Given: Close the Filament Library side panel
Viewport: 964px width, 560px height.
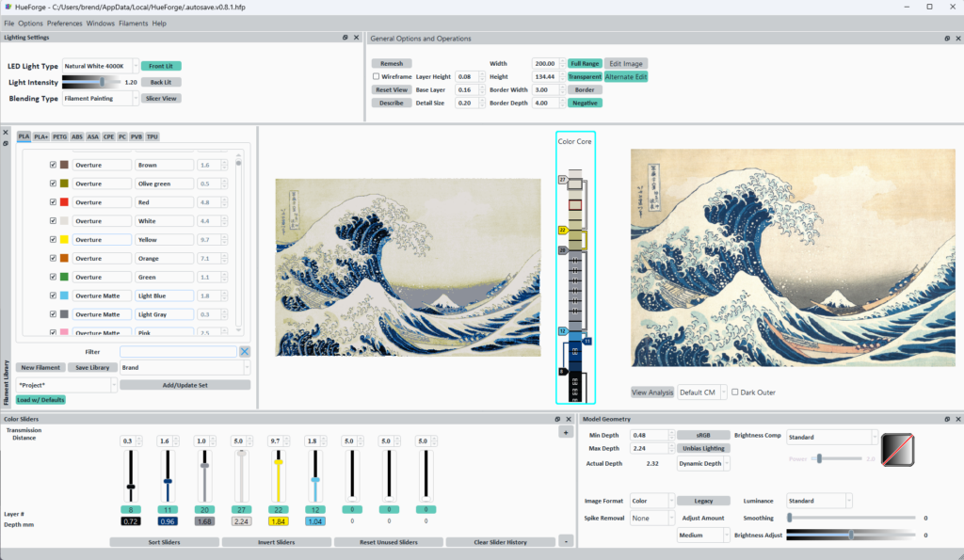Looking at the screenshot, I should coord(6,132).
